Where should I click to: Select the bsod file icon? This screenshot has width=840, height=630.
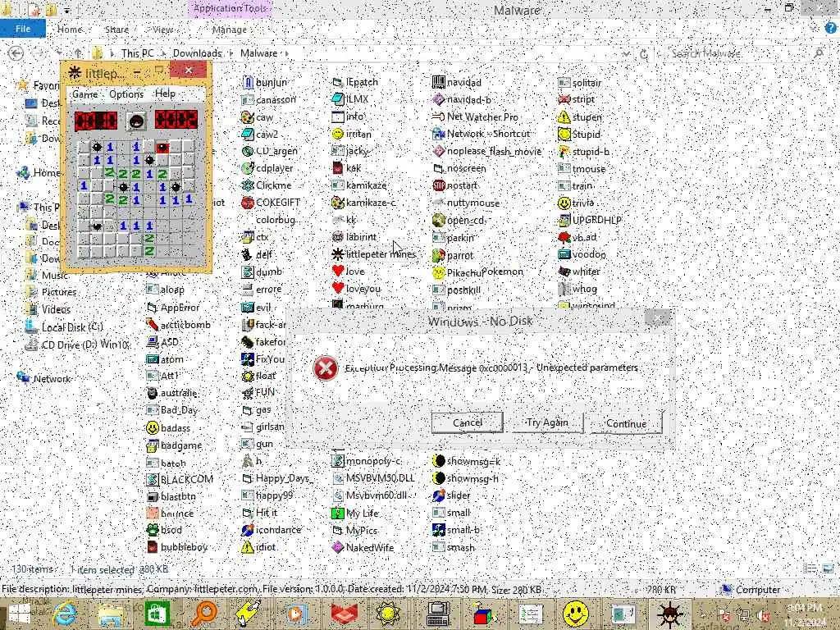pos(152,530)
